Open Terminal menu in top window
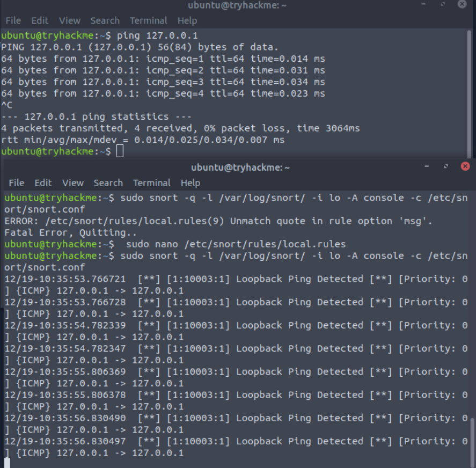Image resolution: width=476 pixels, height=468 pixels. 149,20
